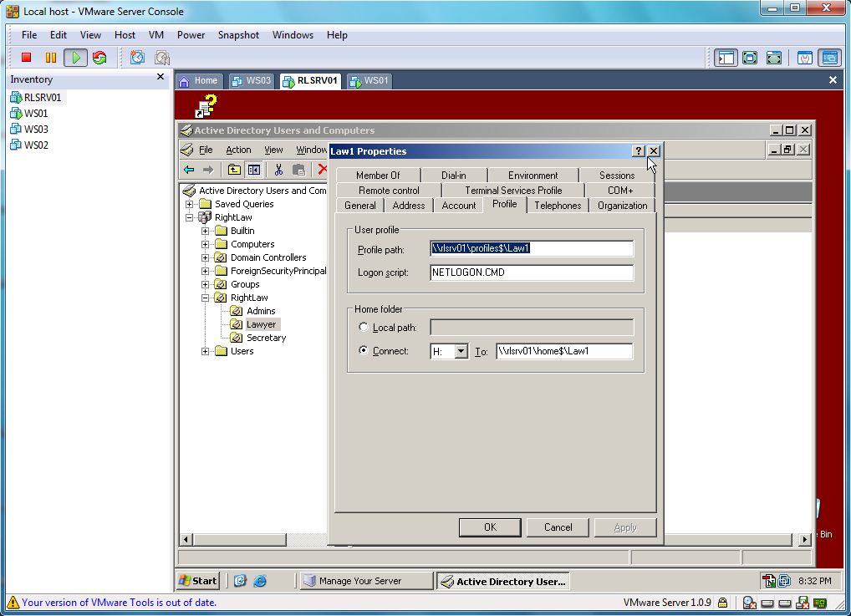This screenshot has height=616, width=851.
Task: Open the Home tab in VMware console
Action: click(199, 81)
